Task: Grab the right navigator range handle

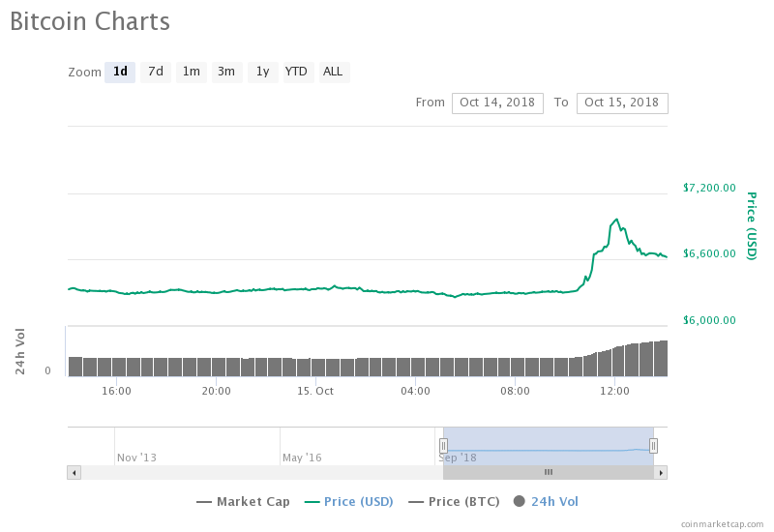Action: tap(653, 446)
